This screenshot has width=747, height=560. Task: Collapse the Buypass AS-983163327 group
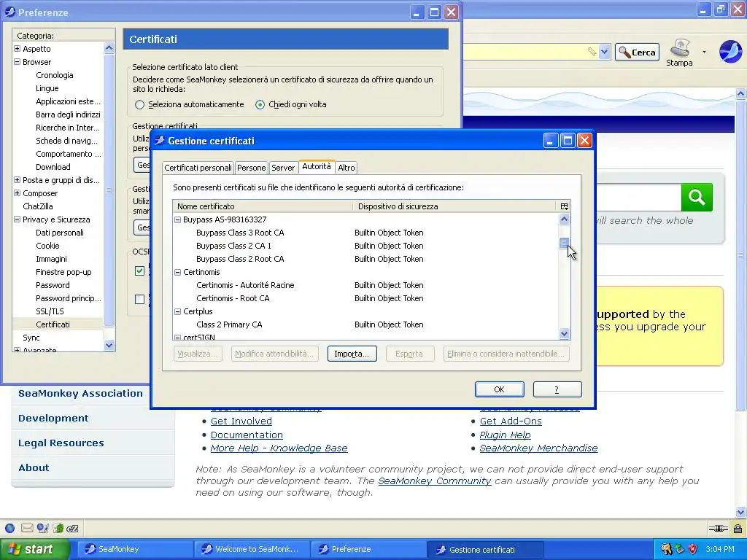coord(178,219)
